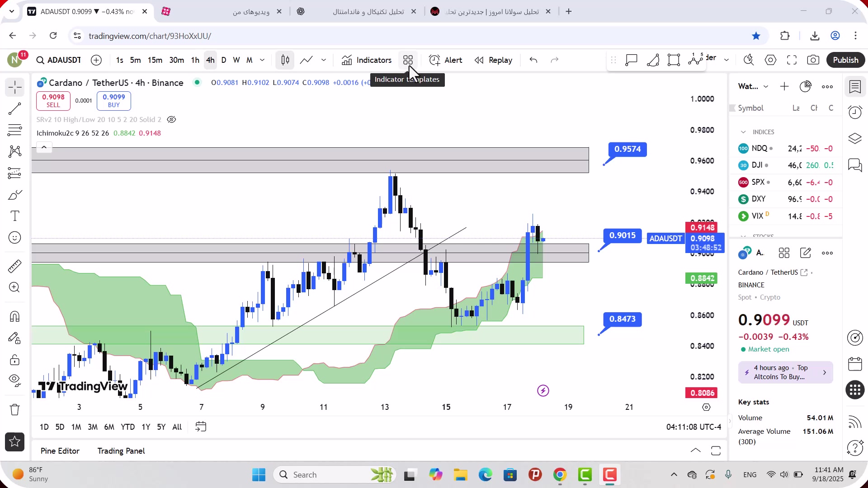Toggle SRv2 indicator visibility eye
Image resolution: width=868 pixels, height=488 pixels.
(x=171, y=120)
